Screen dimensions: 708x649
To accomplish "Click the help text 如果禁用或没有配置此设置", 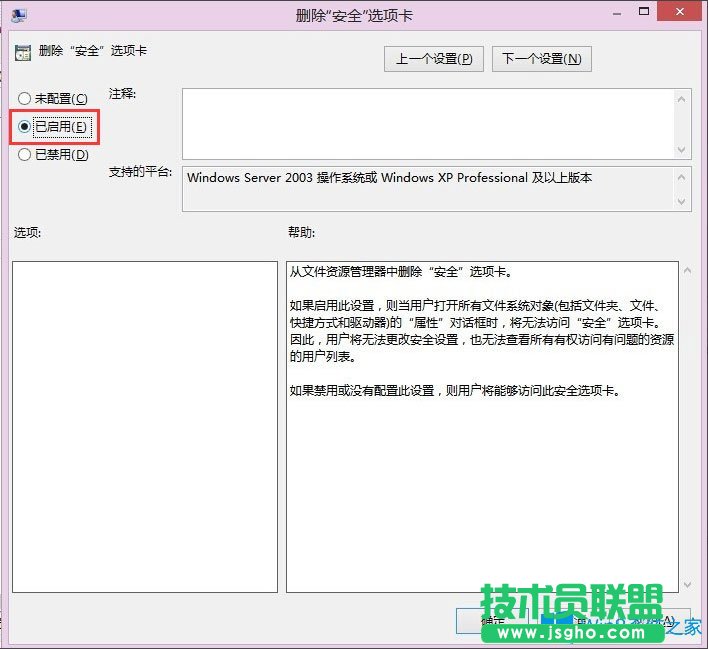I will 455,391.
